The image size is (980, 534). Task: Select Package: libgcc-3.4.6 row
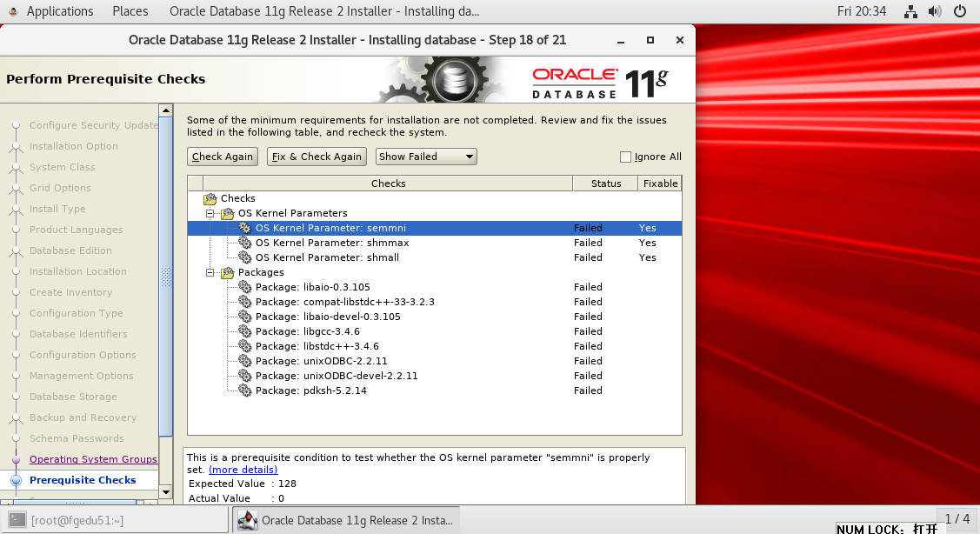(435, 331)
